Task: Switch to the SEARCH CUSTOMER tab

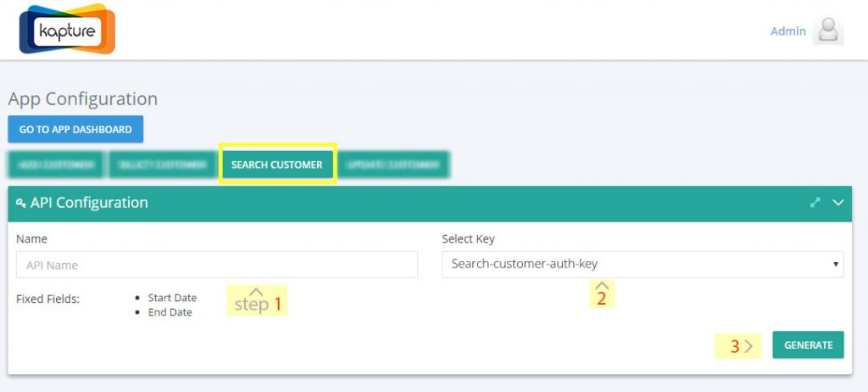Action: tap(277, 165)
